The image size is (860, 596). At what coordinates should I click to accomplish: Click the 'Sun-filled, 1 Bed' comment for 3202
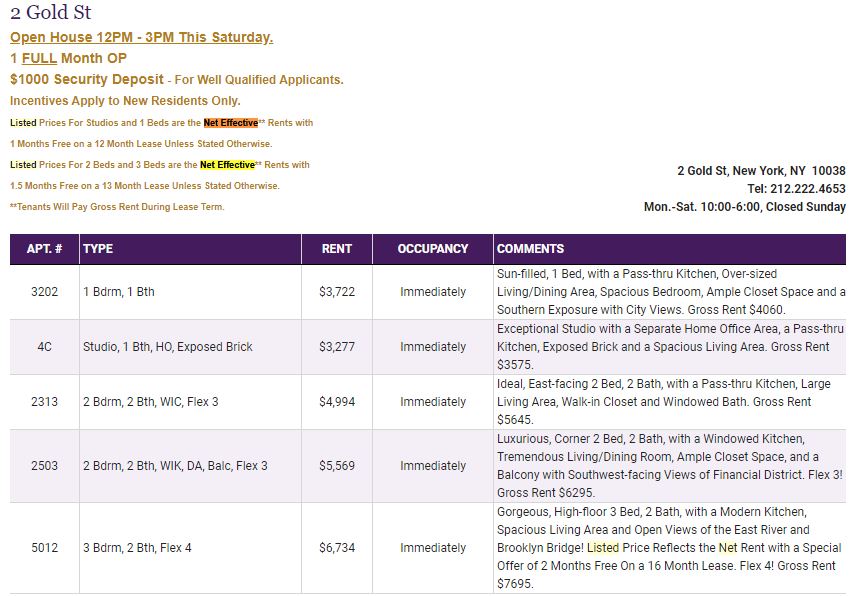[671, 292]
